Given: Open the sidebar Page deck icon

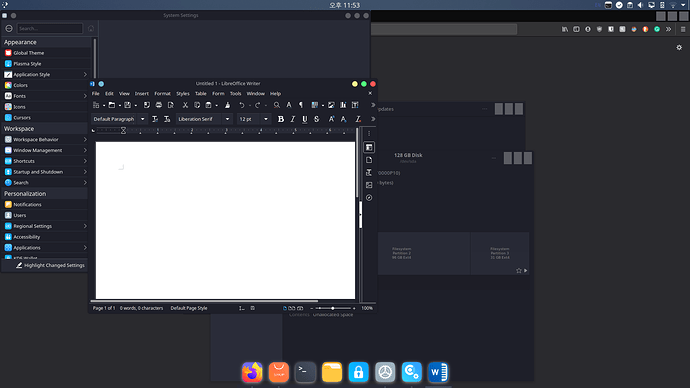Looking at the screenshot, I should 369,160.
